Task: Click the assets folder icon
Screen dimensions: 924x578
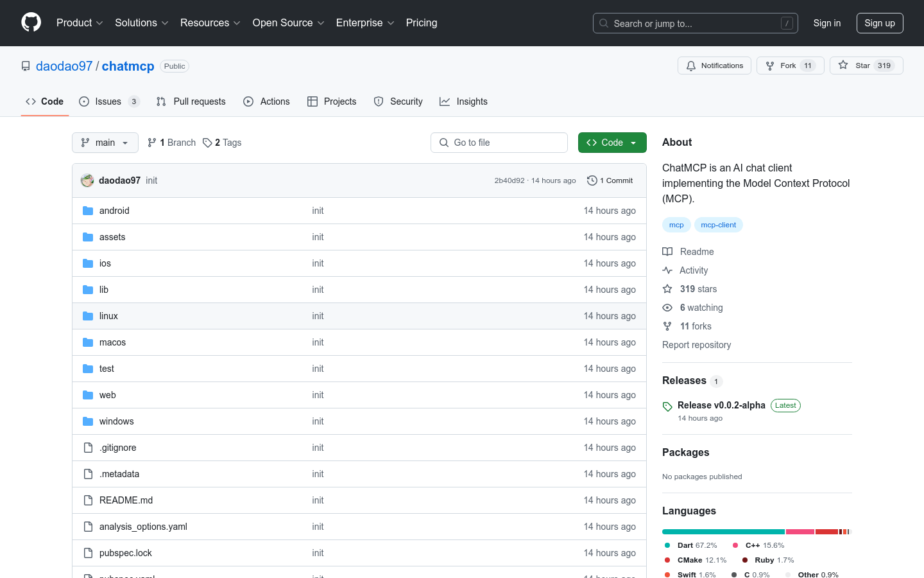Action: coord(88,237)
